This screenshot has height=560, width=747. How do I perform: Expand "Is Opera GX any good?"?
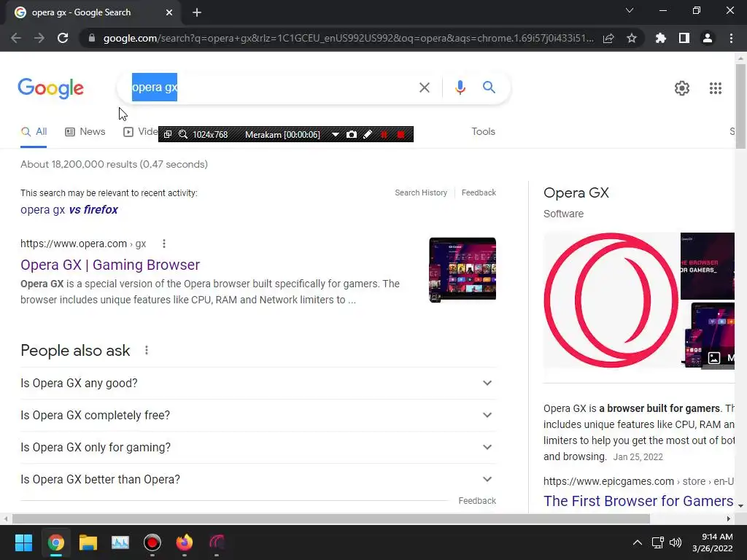click(x=258, y=383)
